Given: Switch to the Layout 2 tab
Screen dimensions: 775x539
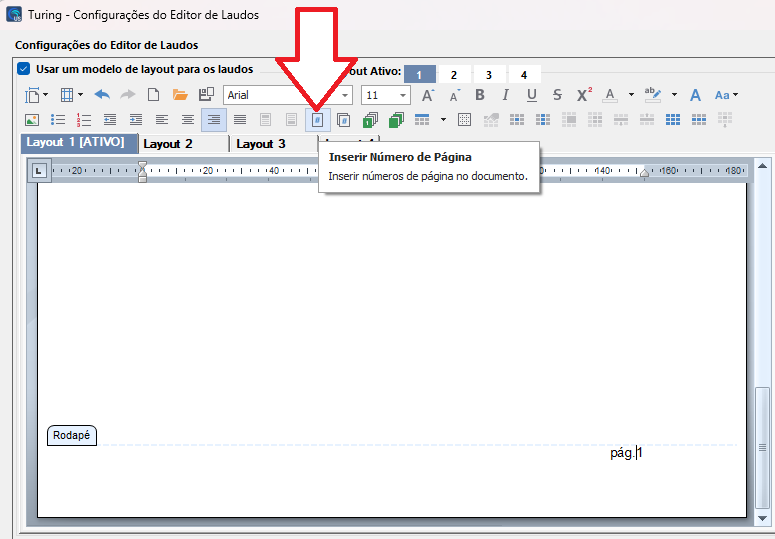Looking at the screenshot, I should 168,144.
